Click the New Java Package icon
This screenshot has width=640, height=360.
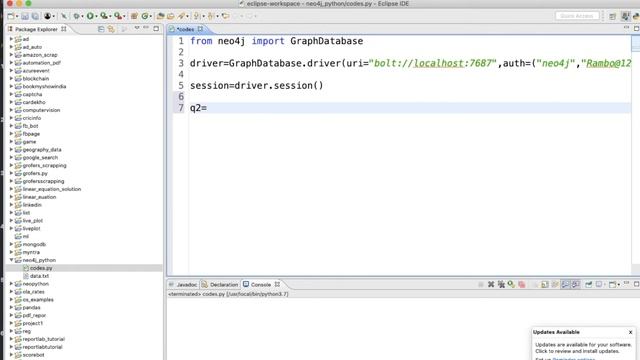point(134,16)
